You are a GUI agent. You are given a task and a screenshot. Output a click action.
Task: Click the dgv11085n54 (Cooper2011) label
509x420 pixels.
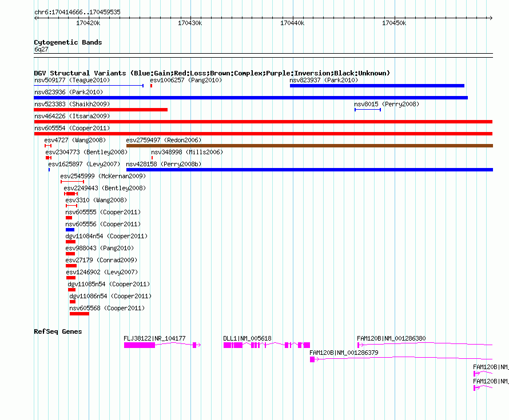pos(109,284)
